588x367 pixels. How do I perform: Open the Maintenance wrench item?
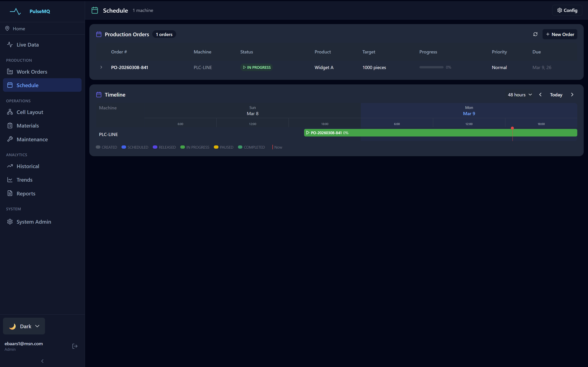pos(32,139)
